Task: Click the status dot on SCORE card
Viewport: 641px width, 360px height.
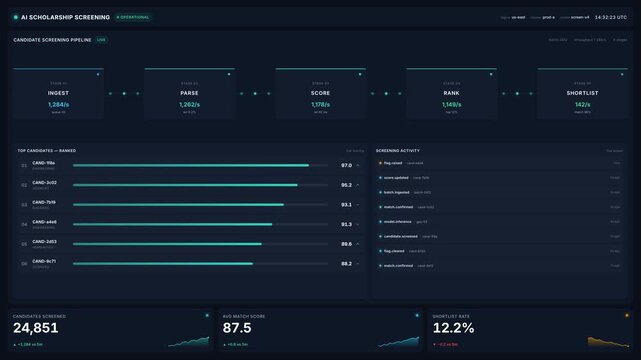Action: coord(360,74)
